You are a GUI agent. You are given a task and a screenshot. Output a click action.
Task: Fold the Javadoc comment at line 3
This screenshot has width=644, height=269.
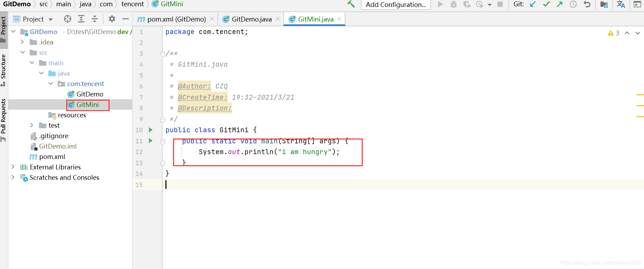(163, 54)
